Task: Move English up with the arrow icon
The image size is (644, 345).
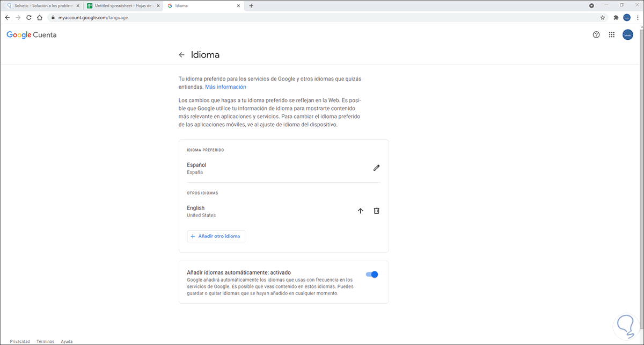Action: 360,211
